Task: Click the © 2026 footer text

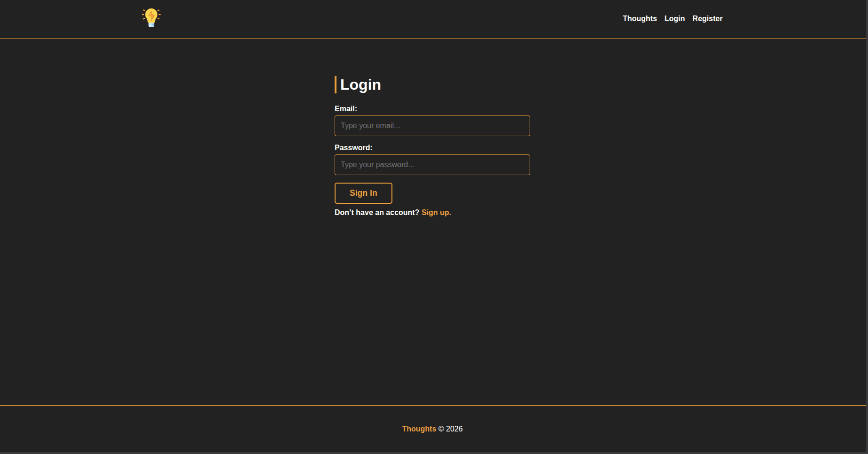Action: pyautogui.click(x=450, y=429)
